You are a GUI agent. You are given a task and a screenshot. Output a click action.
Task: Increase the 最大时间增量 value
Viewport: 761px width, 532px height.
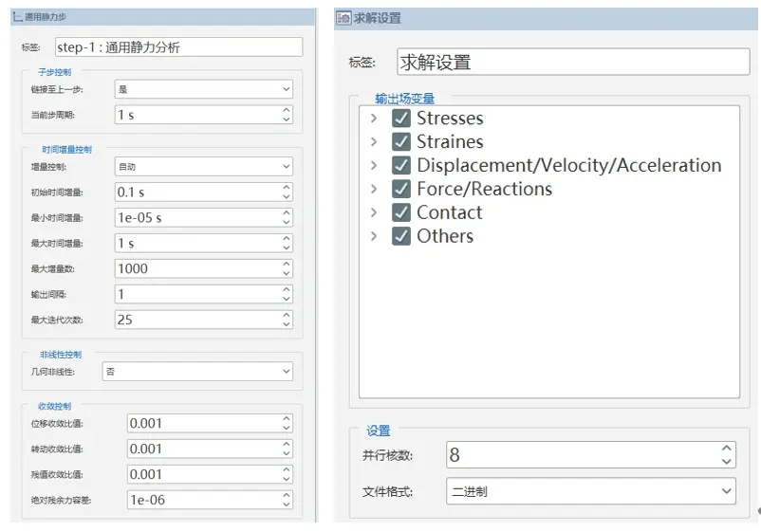click(x=287, y=239)
